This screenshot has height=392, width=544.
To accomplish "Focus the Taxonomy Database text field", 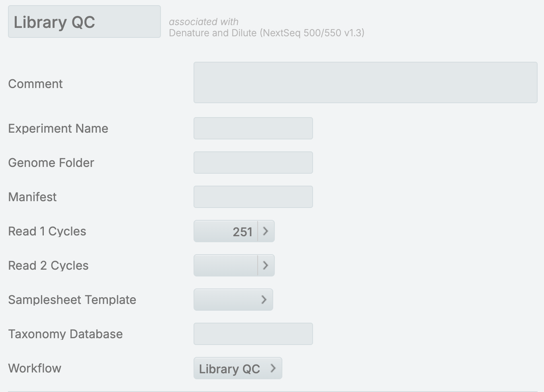I will 253,334.
